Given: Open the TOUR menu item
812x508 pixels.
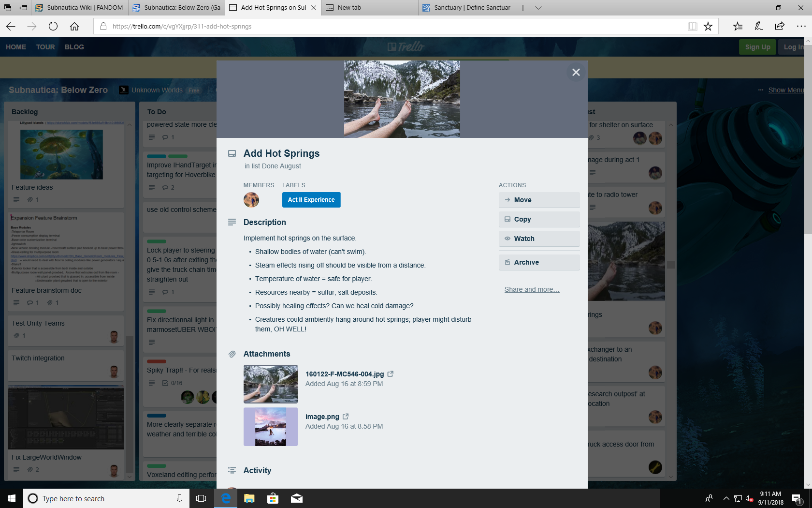Looking at the screenshot, I should (x=45, y=47).
